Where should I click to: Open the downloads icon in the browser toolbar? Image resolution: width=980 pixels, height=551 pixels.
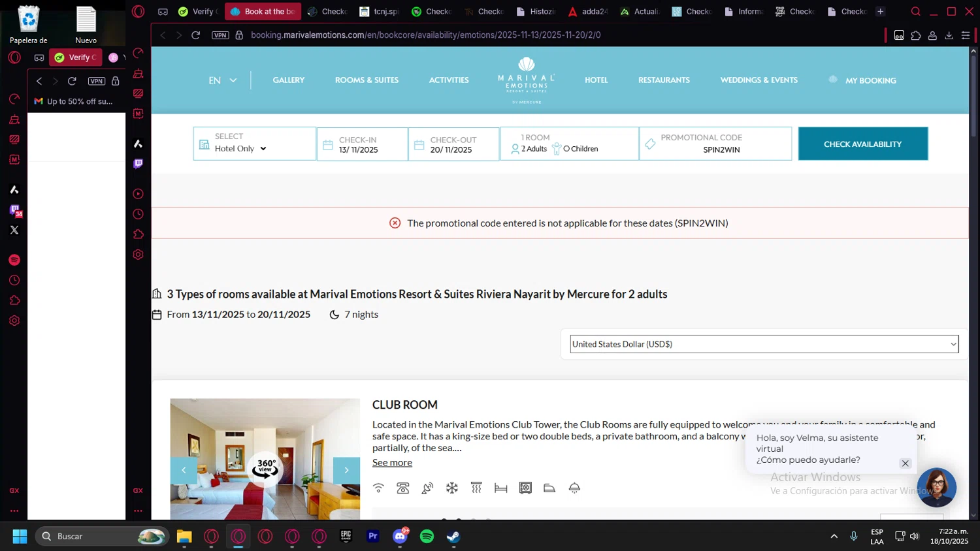949,35
